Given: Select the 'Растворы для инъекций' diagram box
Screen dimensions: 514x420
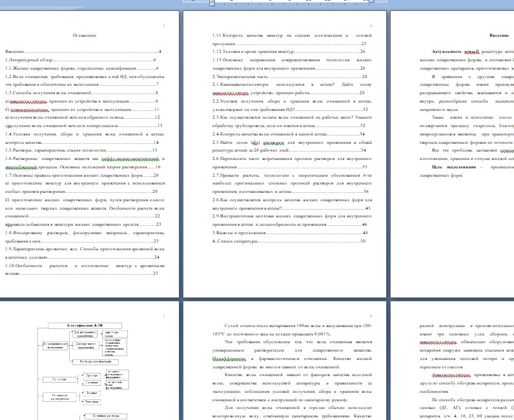Looking at the screenshot, I should point(96,362).
